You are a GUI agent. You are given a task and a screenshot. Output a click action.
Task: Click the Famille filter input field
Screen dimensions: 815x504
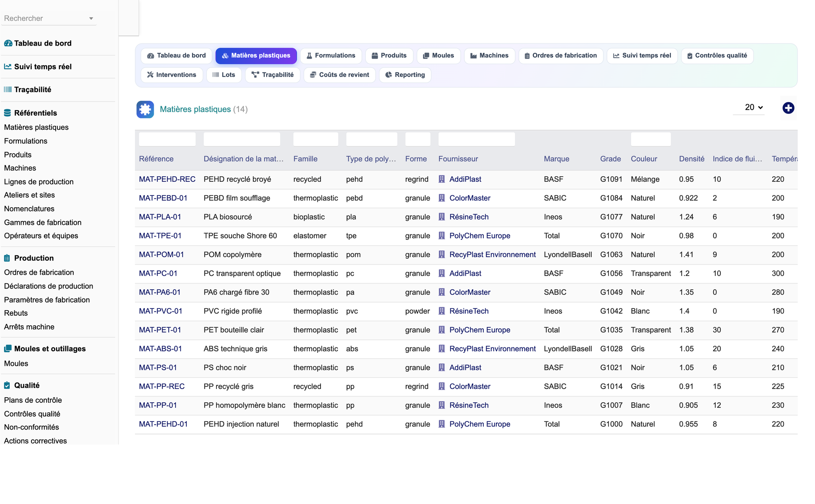(316, 139)
